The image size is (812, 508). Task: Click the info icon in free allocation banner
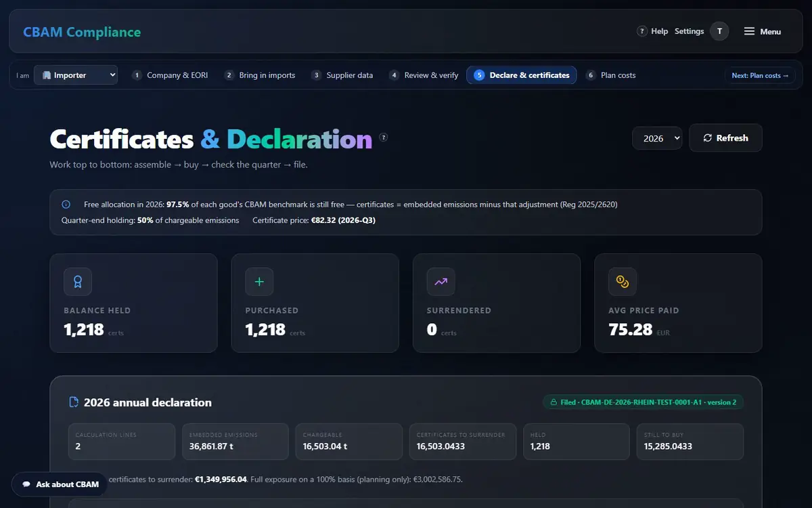66,204
